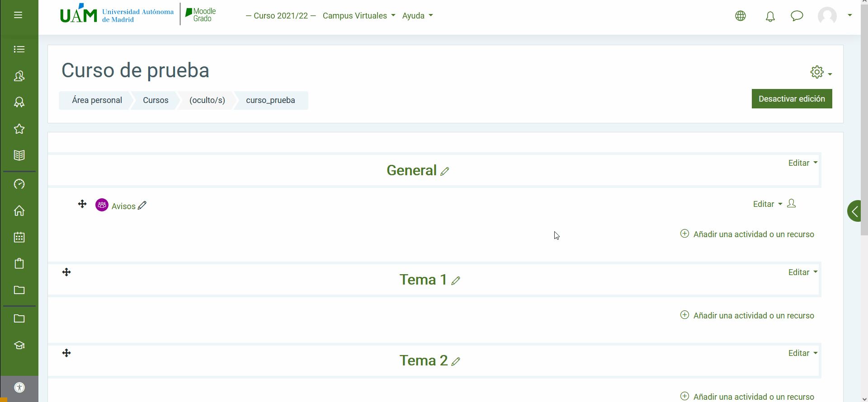Go to home icon in sidebar

[x=19, y=210]
